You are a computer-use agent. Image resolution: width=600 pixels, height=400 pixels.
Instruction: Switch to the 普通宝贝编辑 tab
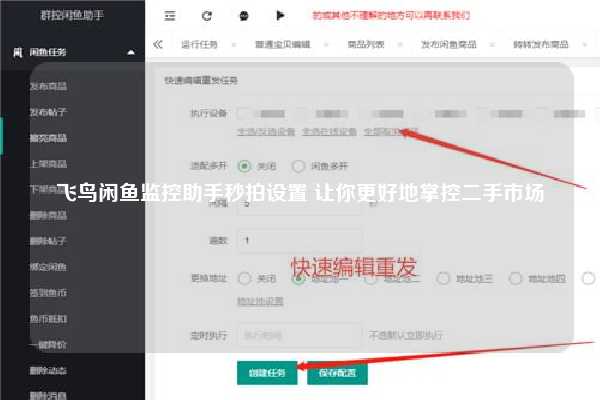283,44
